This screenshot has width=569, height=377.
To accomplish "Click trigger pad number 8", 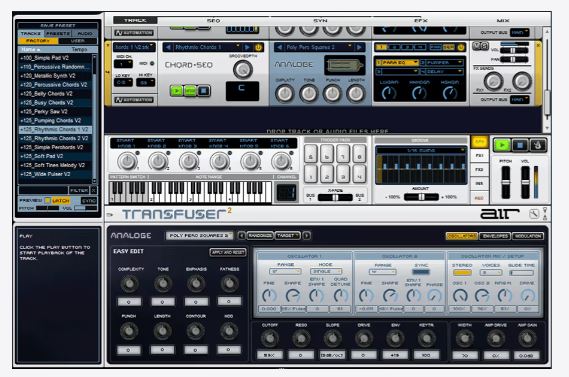I will pyautogui.click(x=359, y=154).
